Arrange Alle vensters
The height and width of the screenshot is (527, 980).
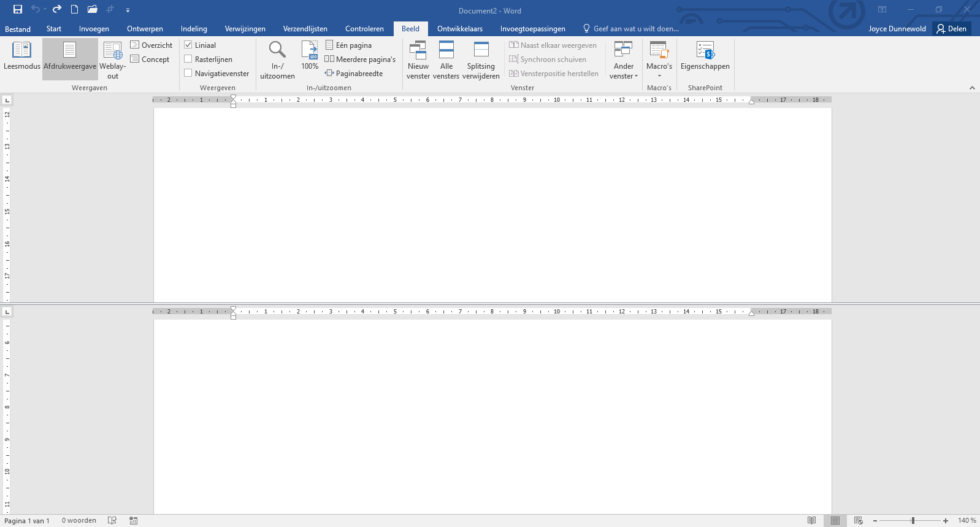(446, 60)
